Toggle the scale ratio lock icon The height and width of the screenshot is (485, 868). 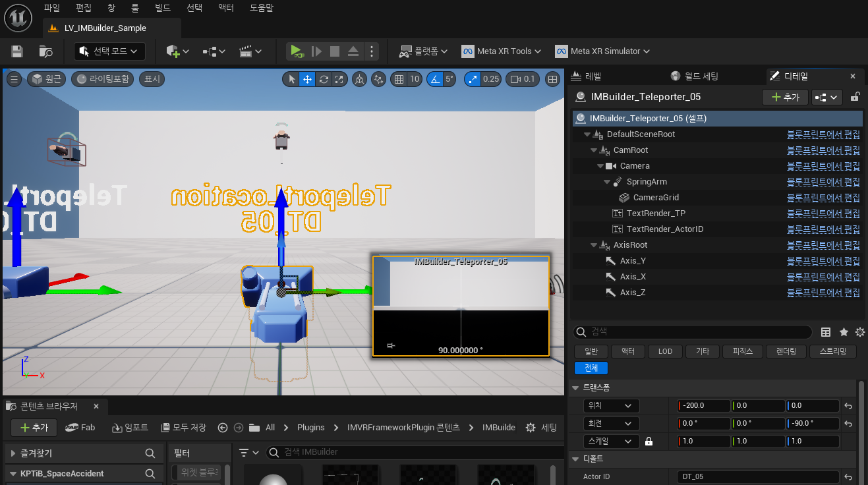coord(649,442)
